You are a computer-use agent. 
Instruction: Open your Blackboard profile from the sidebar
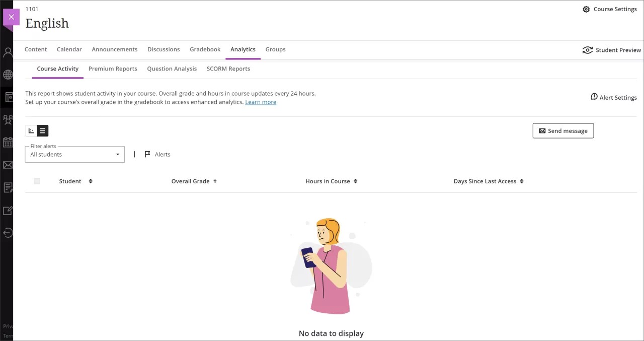point(8,52)
